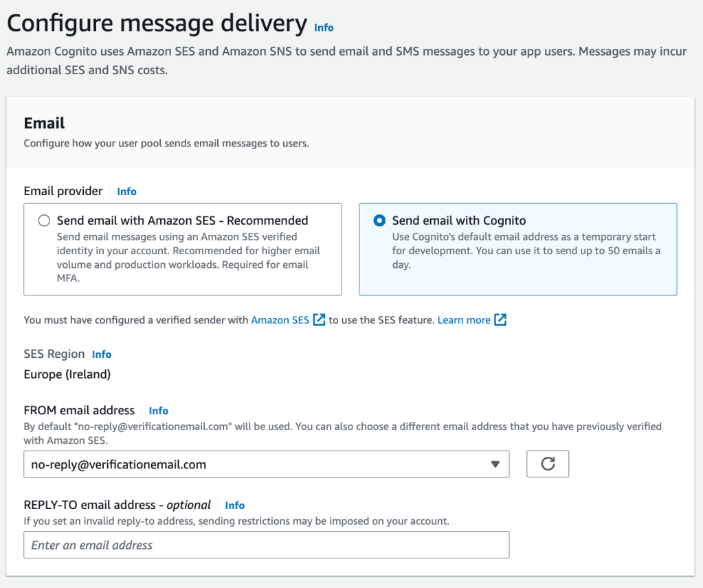Click the refresh icon beside FROM email dropdown
This screenshot has height=588, width=703.
(548, 464)
